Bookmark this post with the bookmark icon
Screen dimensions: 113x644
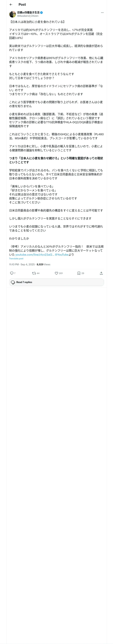coord(79,273)
